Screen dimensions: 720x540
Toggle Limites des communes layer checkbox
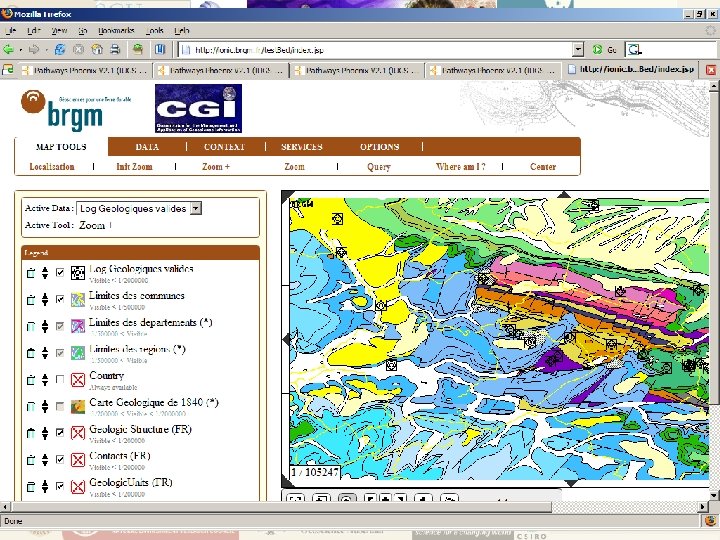(x=60, y=299)
